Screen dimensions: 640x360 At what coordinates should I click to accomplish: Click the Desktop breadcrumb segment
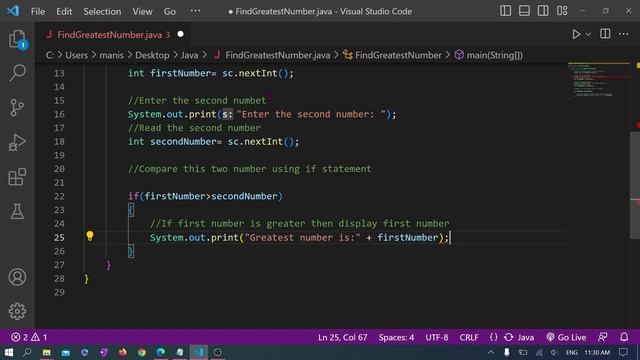click(x=152, y=55)
